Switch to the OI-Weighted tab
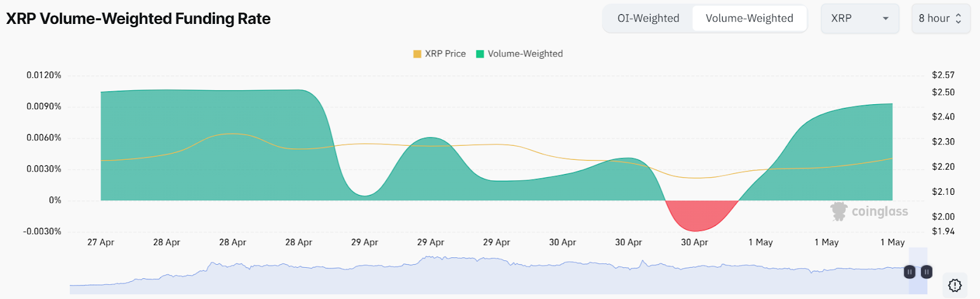 point(648,18)
